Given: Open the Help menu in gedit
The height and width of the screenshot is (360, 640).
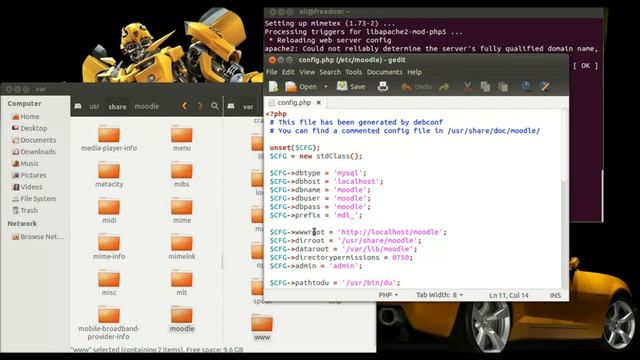Looking at the screenshot, I should 414,72.
